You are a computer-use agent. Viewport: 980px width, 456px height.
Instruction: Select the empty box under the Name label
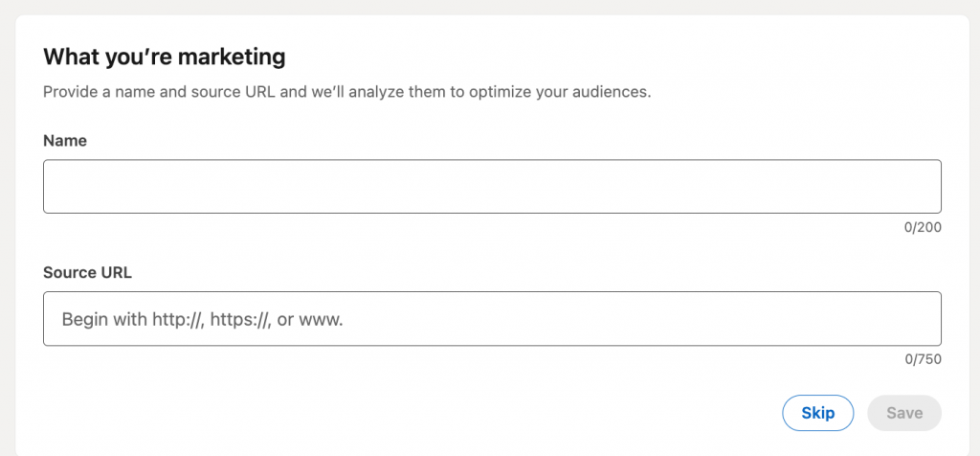pyautogui.click(x=492, y=187)
